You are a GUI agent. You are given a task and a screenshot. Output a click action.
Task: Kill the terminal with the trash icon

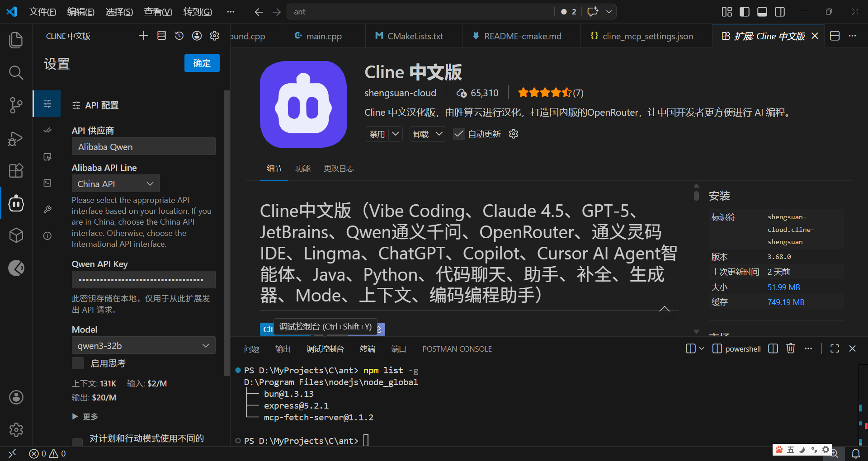click(791, 348)
